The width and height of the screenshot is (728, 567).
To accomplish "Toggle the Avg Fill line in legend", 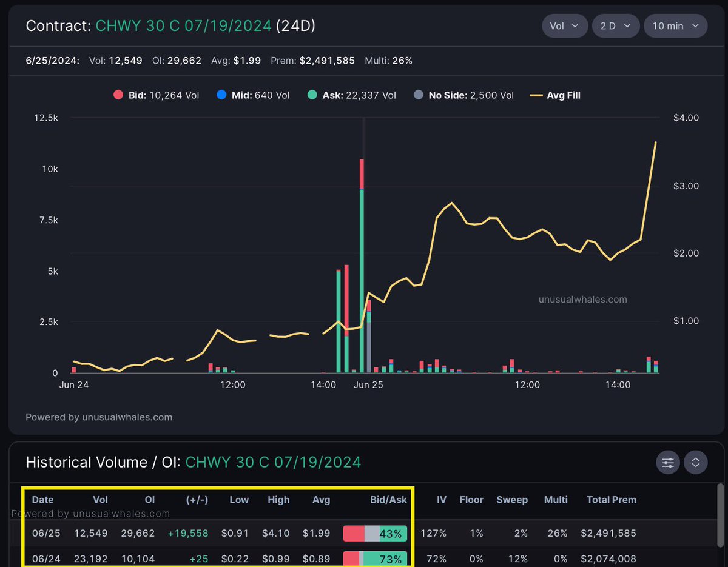I will [x=555, y=95].
